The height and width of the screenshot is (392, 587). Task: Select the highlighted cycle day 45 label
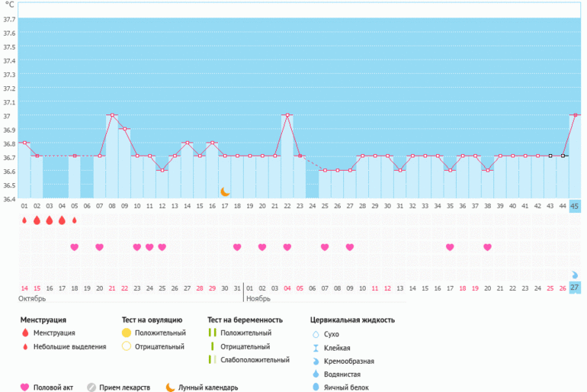pyautogui.click(x=575, y=206)
